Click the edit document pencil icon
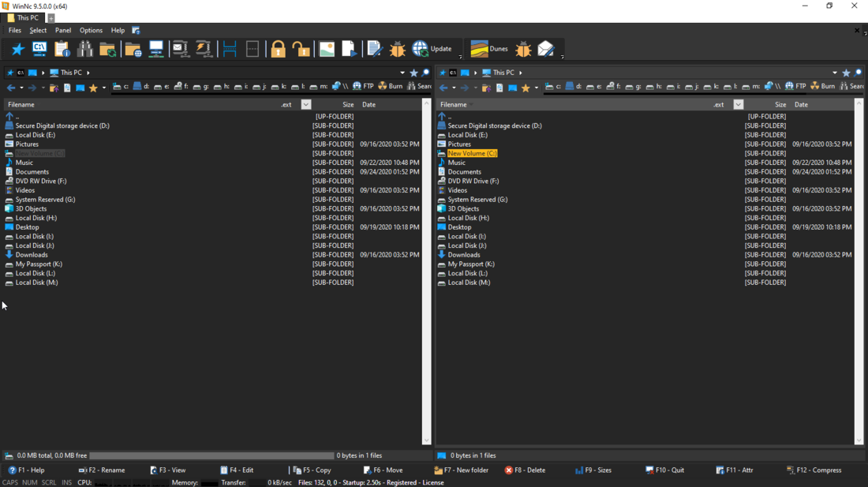Image resolution: width=868 pixels, height=487 pixels. [375, 49]
